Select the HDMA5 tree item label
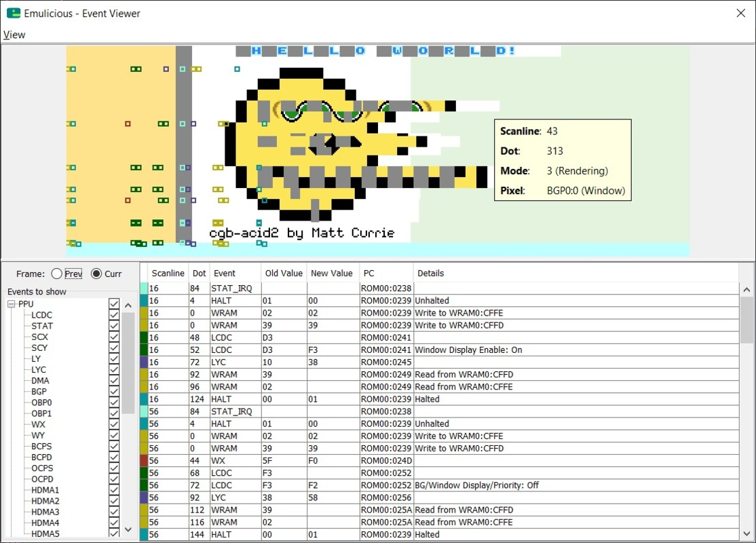This screenshot has width=756, height=543. (45, 534)
